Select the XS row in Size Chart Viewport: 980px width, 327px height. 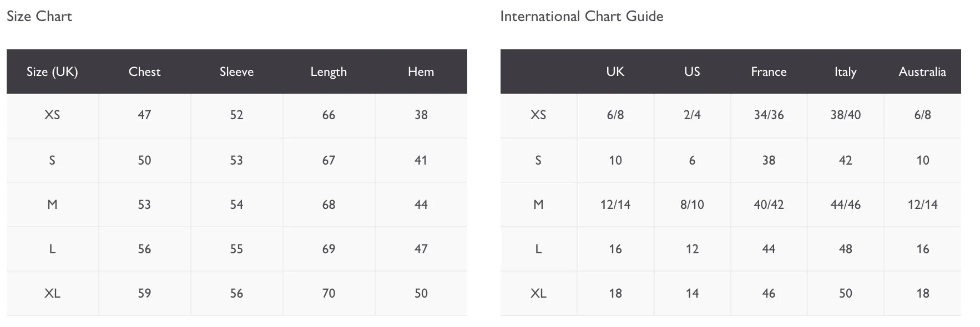point(237,115)
